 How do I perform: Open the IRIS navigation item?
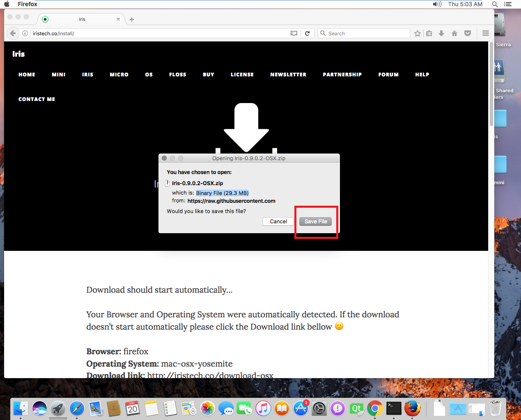point(87,75)
